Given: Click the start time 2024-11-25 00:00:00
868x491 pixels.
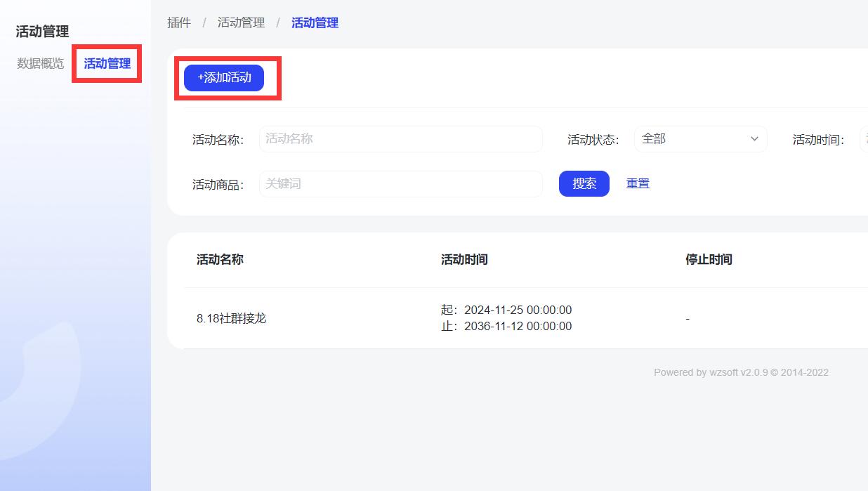Looking at the screenshot, I should click(518, 310).
